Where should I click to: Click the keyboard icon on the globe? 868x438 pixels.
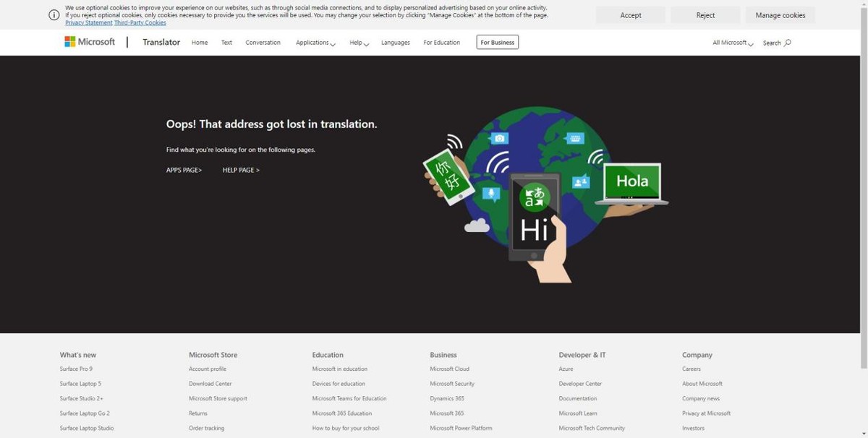575,139
